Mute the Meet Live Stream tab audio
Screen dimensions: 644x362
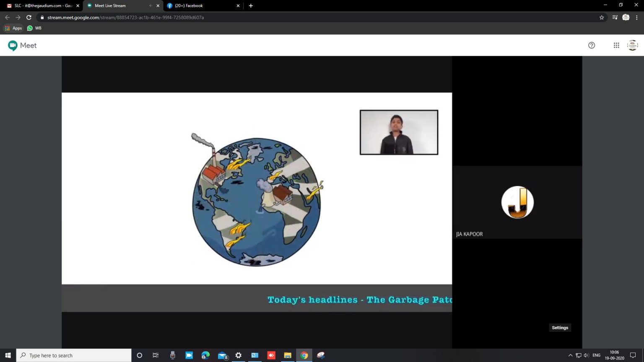pos(151,6)
